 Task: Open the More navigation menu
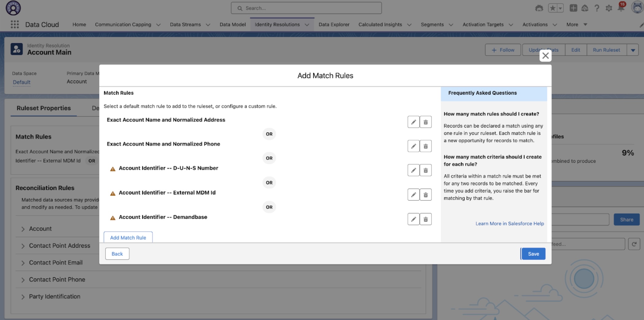pos(577,25)
